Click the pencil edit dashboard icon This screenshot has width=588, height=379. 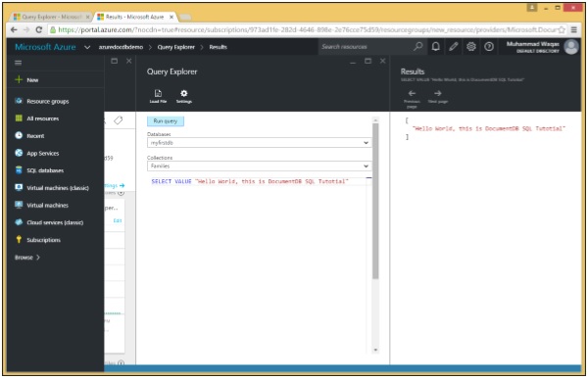click(x=454, y=46)
